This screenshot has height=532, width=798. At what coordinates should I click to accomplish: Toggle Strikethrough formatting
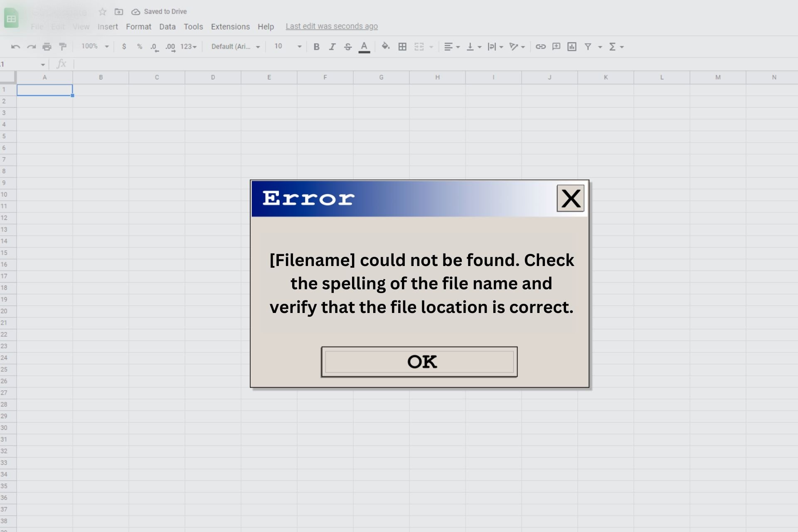[x=348, y=47]
